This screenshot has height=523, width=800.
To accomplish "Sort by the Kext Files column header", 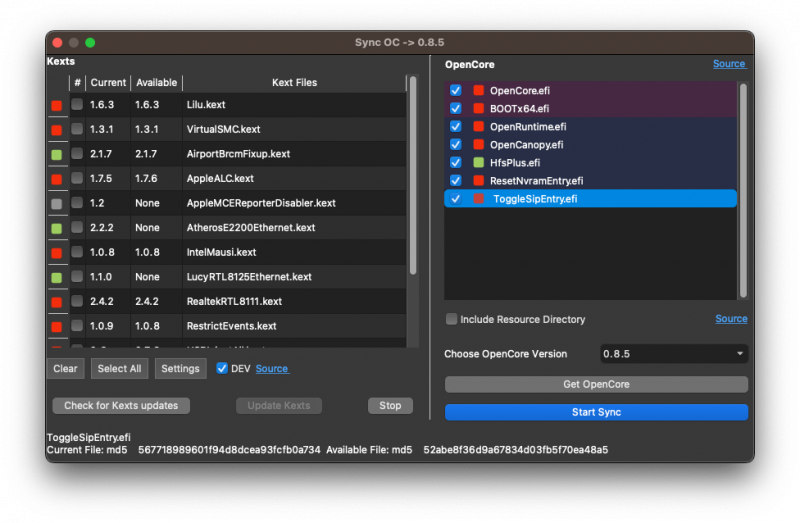I will coord(294,83).
